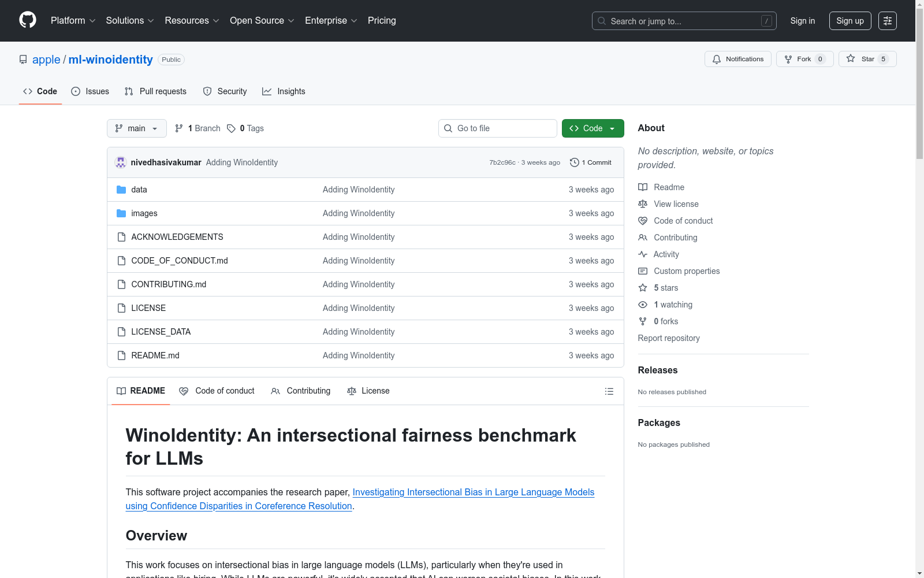
Task: Open the Custom properties link
Action: click(687, 271)
